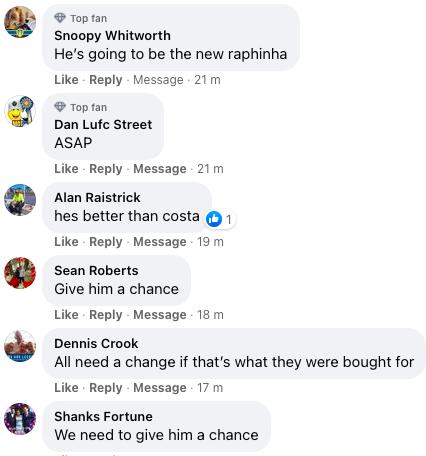Click the Snoopy Whitworth name link
This screenshot has width=426, height=456.
click(112, 35)
